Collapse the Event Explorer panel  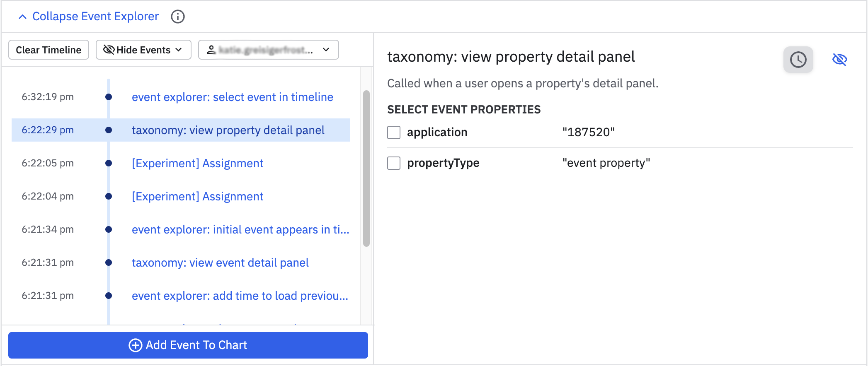pyautogui.click(x=89, y=17)
